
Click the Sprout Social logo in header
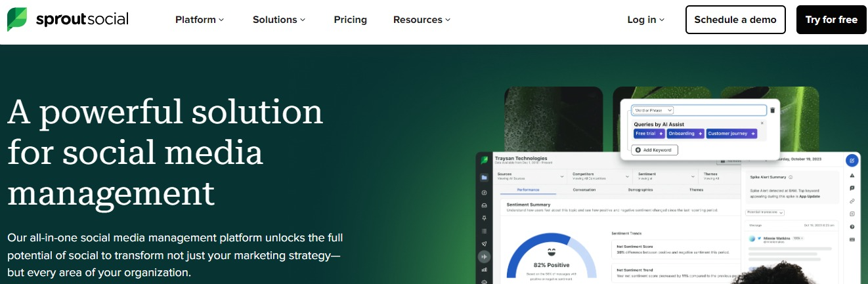click(68, 19)
